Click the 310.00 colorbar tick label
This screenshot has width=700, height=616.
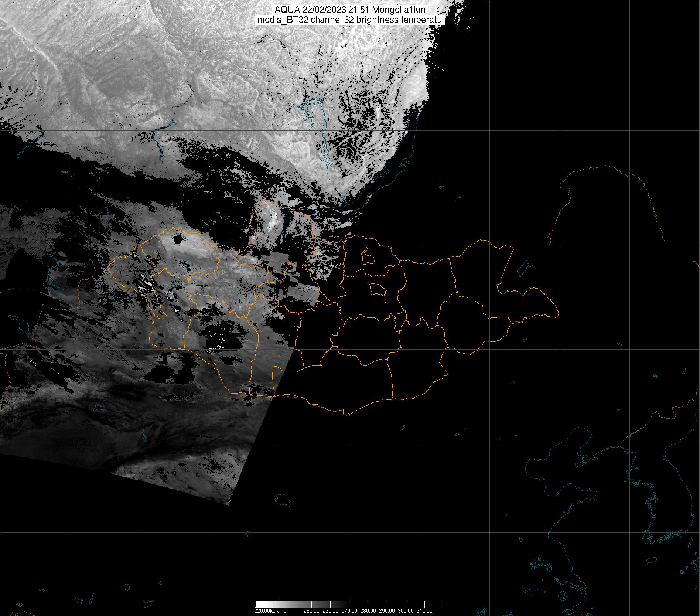[x=425, y=611]
